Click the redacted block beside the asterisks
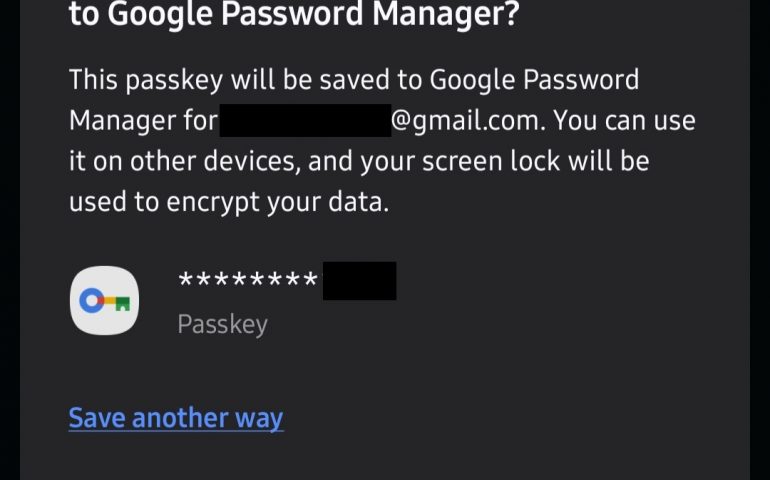This screenshot has width=770, height=480. pos(359,281)
